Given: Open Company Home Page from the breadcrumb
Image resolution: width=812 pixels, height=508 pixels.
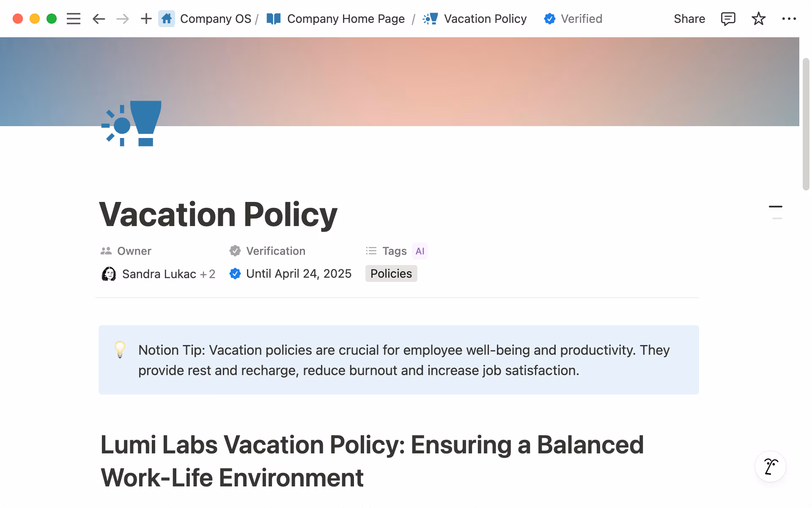Looking at the screenshot, I should point(345,19).
